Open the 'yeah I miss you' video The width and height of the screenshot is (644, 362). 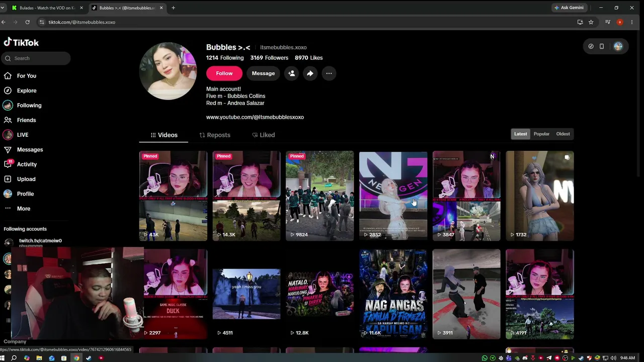[x=247, y=294]
